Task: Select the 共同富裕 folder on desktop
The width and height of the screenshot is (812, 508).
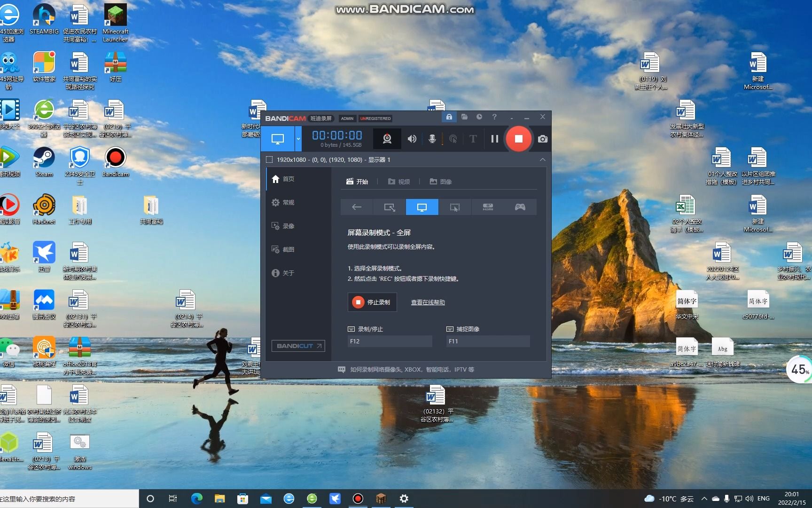Action: (x=151, y=209)
